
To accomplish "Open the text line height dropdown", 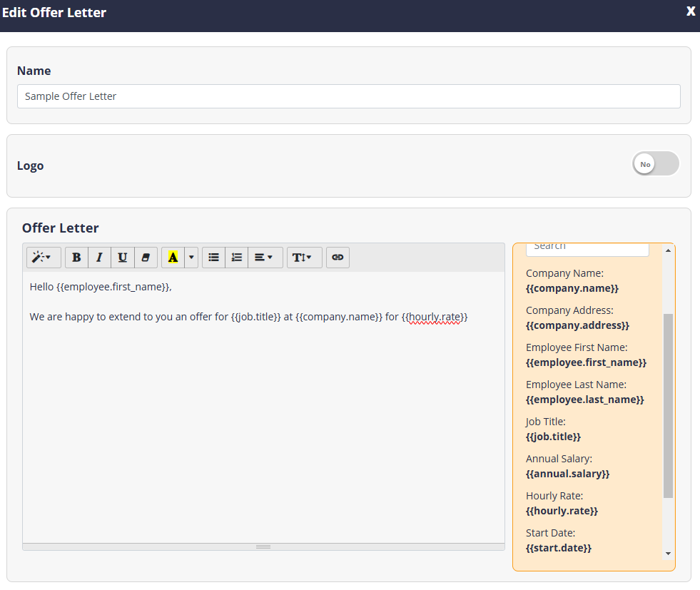I will [304, 258].
